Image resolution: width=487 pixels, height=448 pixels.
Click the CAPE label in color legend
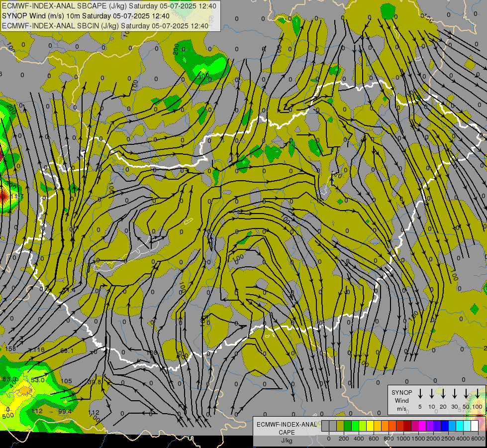point(287,432)
